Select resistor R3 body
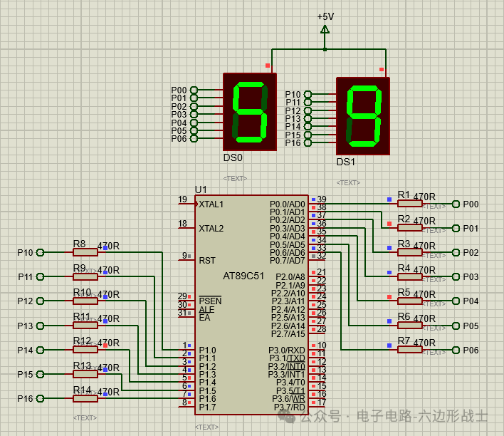Screen dimensions: 504x436 click(409, 252)
